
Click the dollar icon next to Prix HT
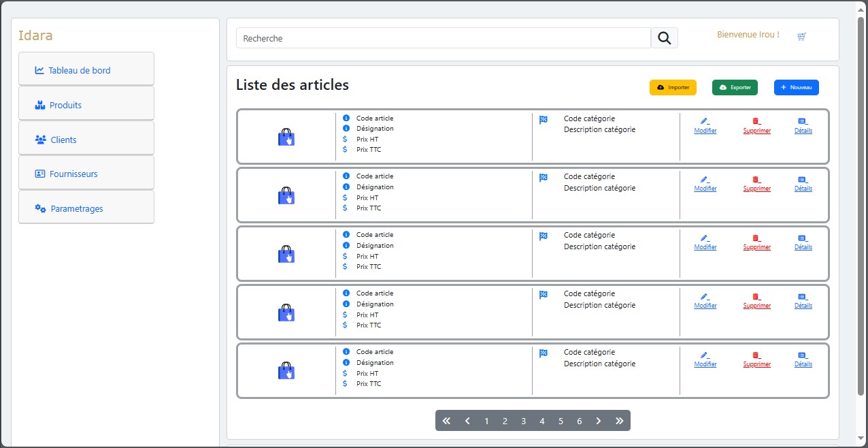347,139
